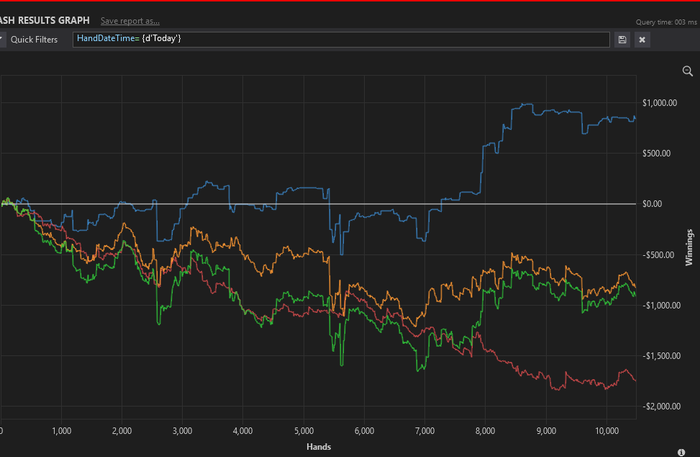Clear the filter with the X button
This screenshot has height=457, width=700.
[x=642, y=40]
